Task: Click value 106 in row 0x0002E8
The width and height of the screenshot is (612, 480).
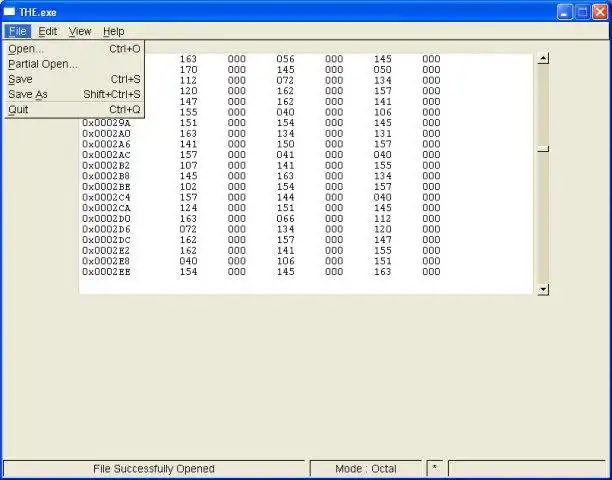Action: (x=285, y=261)
